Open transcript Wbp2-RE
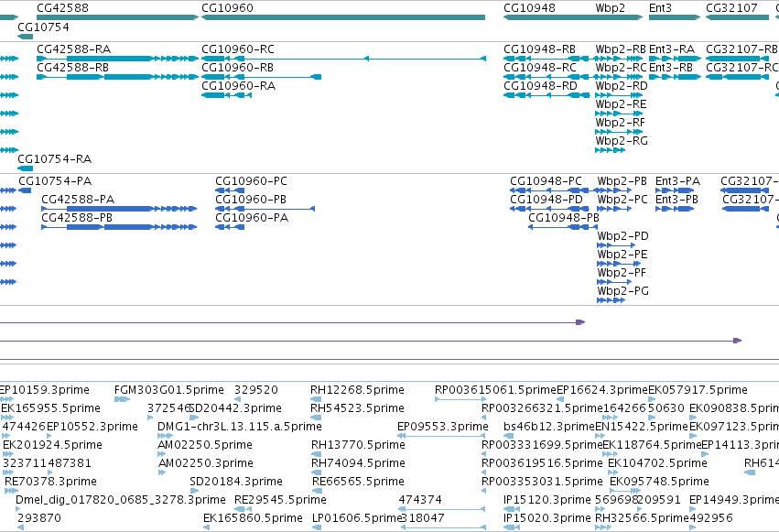Screen dimensions: 779x532 [621, 104]
